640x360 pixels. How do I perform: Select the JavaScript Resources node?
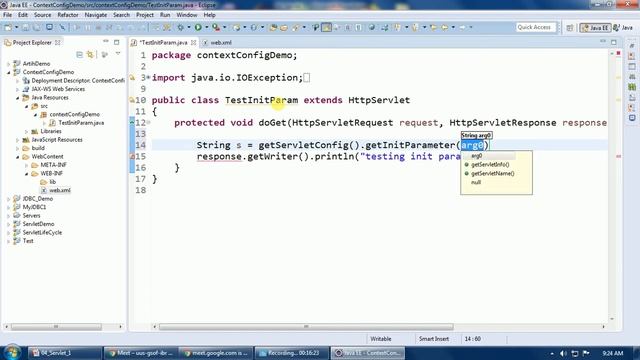point(57,140)
